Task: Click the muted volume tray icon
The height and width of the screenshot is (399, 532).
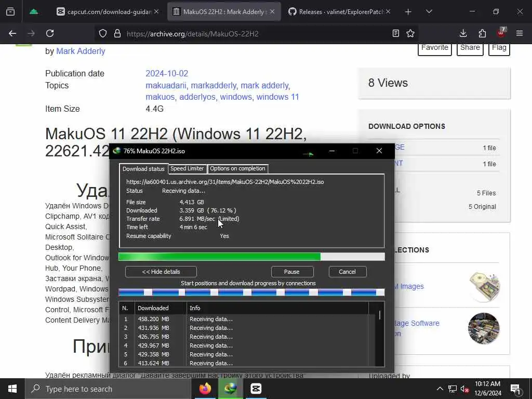Action: click(x=465, y=389)
